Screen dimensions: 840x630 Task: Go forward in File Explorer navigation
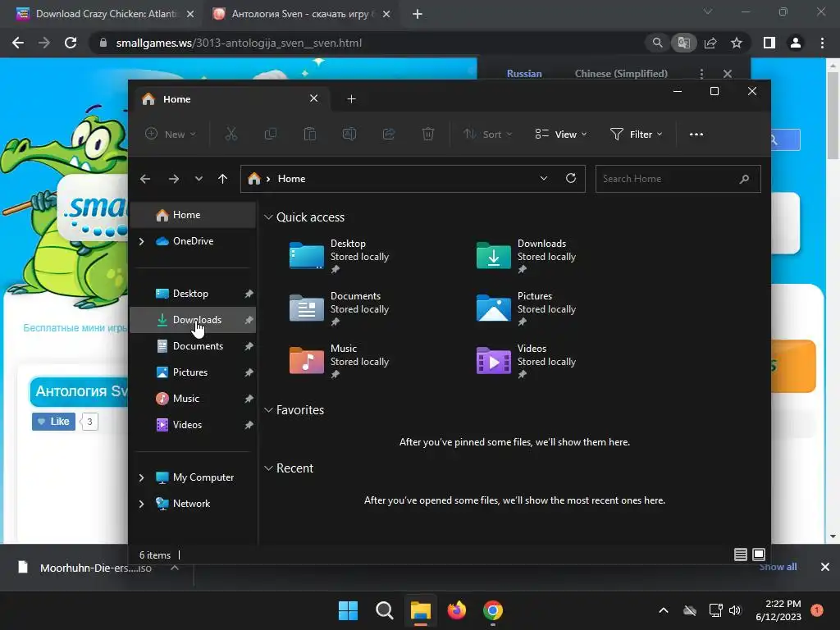click(x=174, y=179)
